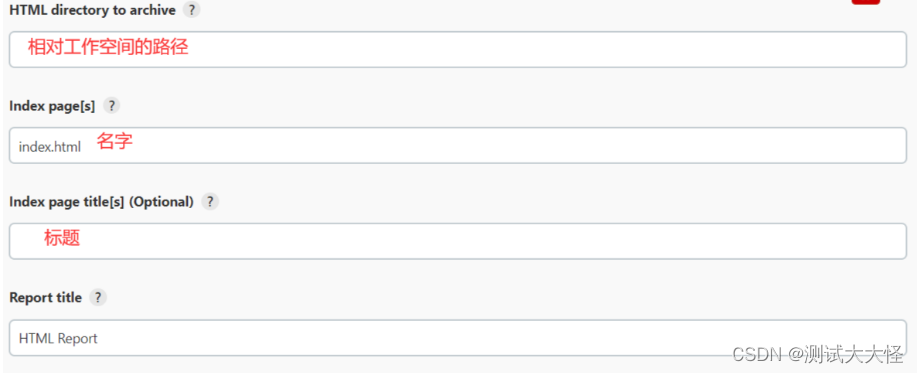Click the red delete button at top right
This screenshot has height=373, width=919.
tap(866, 2)
